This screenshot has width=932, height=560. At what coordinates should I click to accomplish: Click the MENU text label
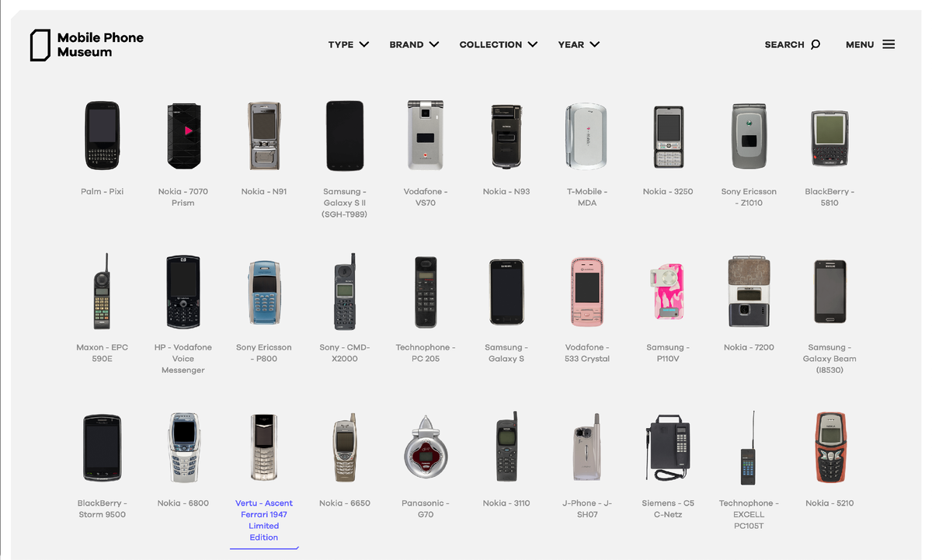coord(860,44)
